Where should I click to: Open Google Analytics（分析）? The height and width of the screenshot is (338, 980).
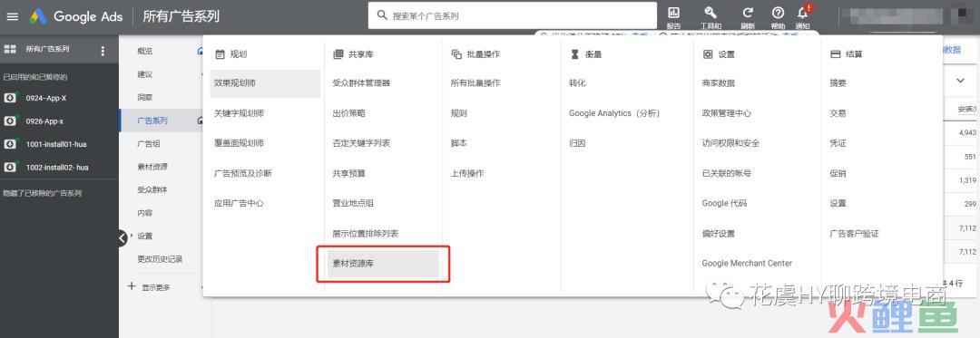(x=614, y=113)
